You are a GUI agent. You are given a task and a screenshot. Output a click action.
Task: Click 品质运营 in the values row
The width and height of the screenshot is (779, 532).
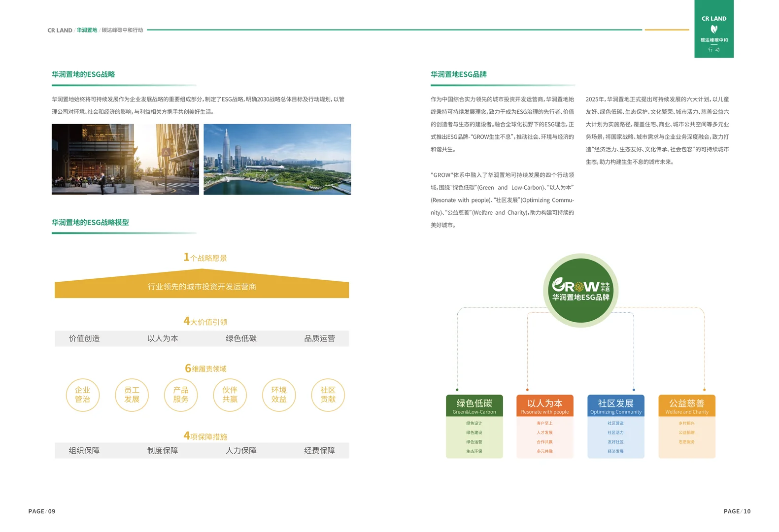(319, 338)
